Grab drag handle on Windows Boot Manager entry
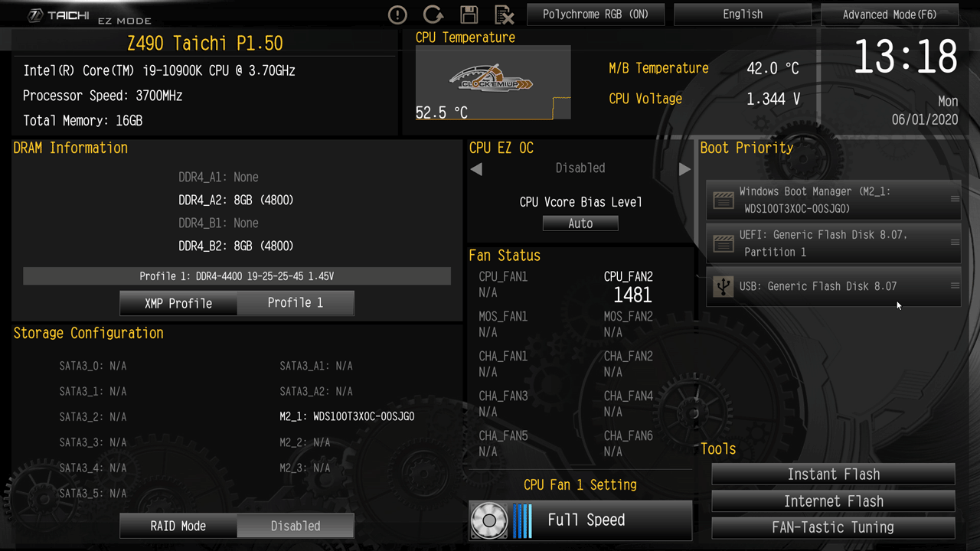This screenshot has height=551, width=980. click(x=955, y=199)
